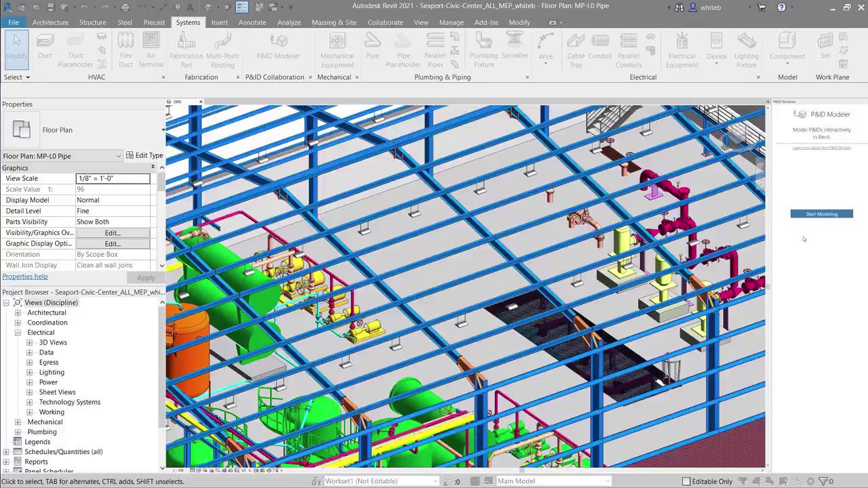
Task: Select the Technology Systems tree item
Action: tap(69, 402)
